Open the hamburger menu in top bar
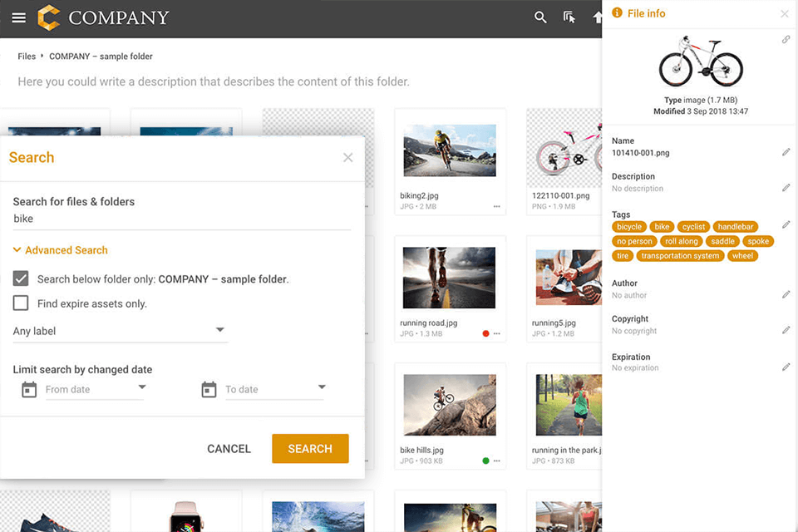 coord(19,17)
